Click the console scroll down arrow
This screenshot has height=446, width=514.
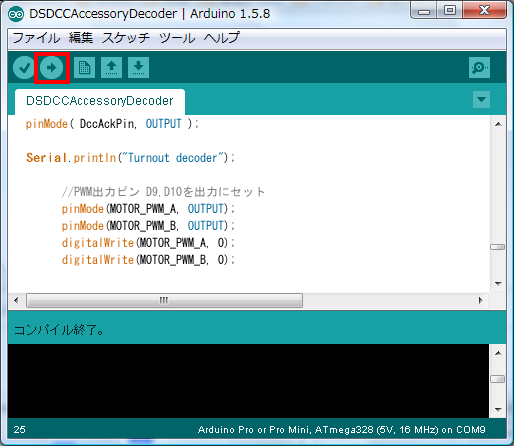coord(498,410)
